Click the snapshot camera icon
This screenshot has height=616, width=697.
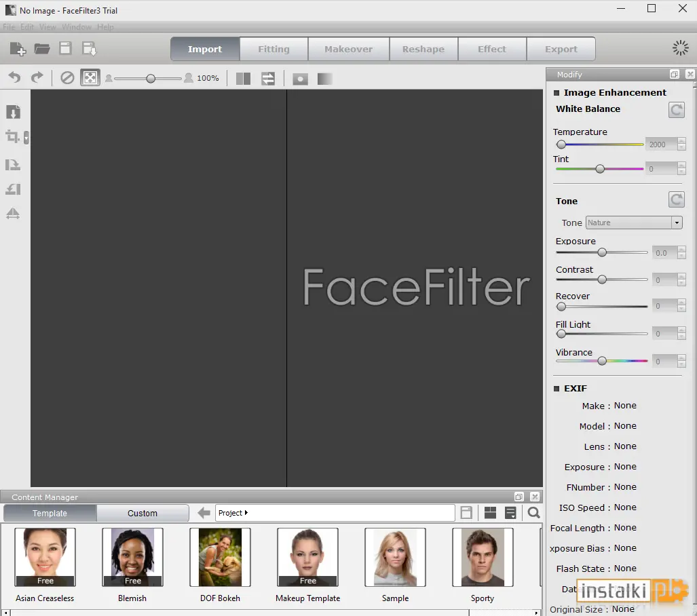pyautogui.click(x=300, y=79)
